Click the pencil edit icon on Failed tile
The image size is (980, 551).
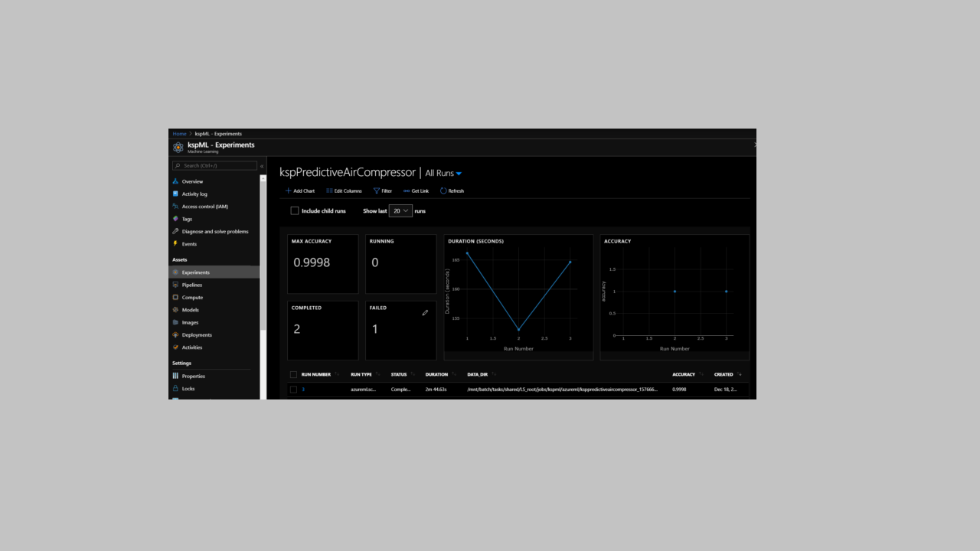click(x=425, y=313)
